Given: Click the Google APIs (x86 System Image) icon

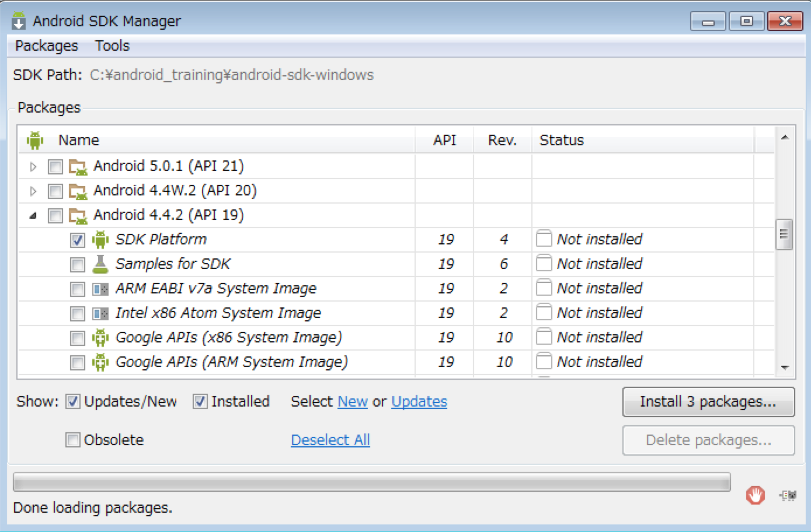Looking at the screenshot, I should [x=100, y=338].
